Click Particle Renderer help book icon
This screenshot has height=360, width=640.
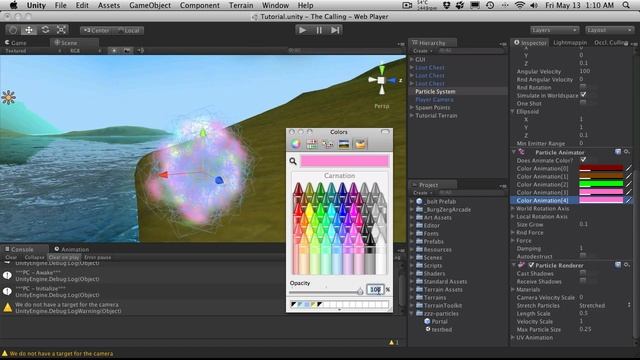tap(618, 265)
